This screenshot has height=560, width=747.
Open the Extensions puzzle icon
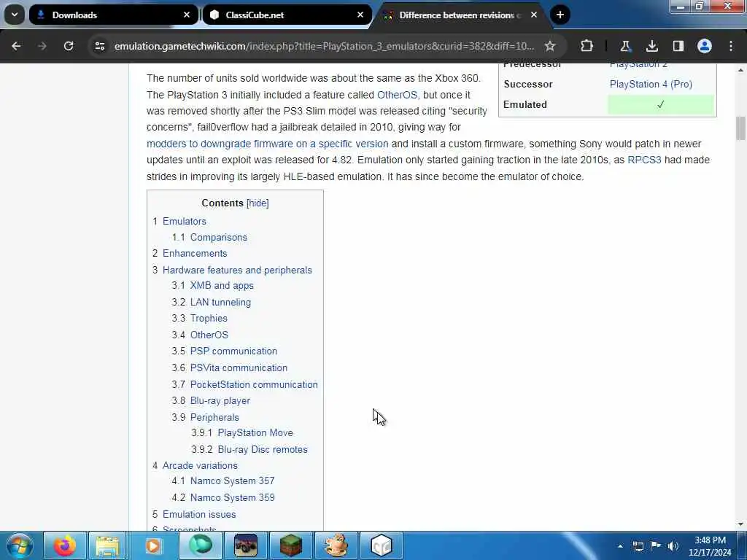pos(587,46)
